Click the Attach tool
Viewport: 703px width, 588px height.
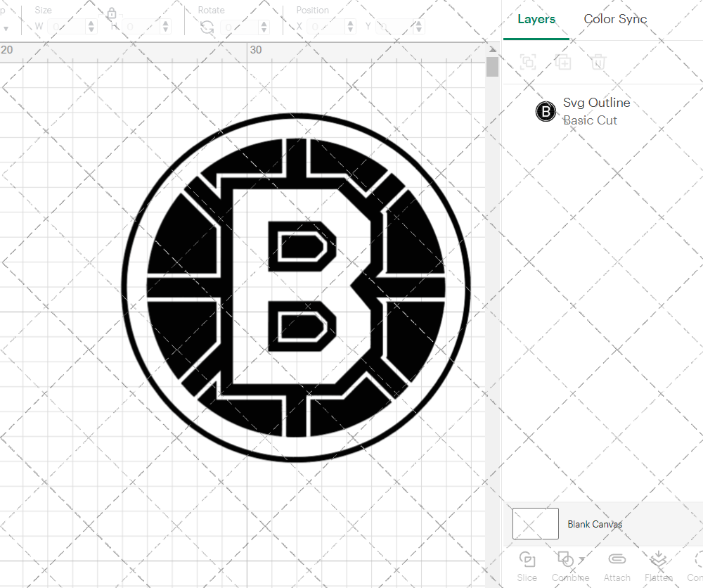tap(617, 567)
